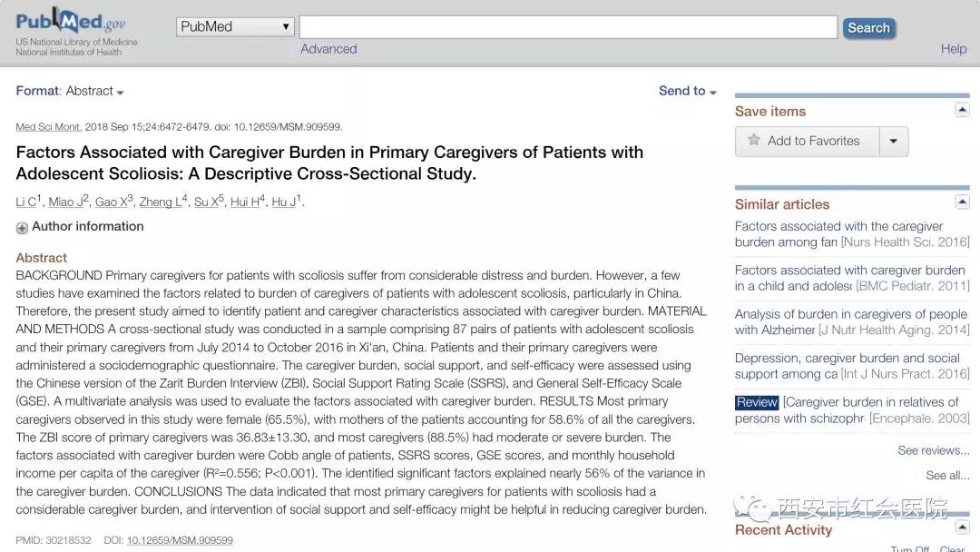The image size is (980, 552).
Task: Open similar article from BMC Pediatr 2011
Action: click(849, 278)
